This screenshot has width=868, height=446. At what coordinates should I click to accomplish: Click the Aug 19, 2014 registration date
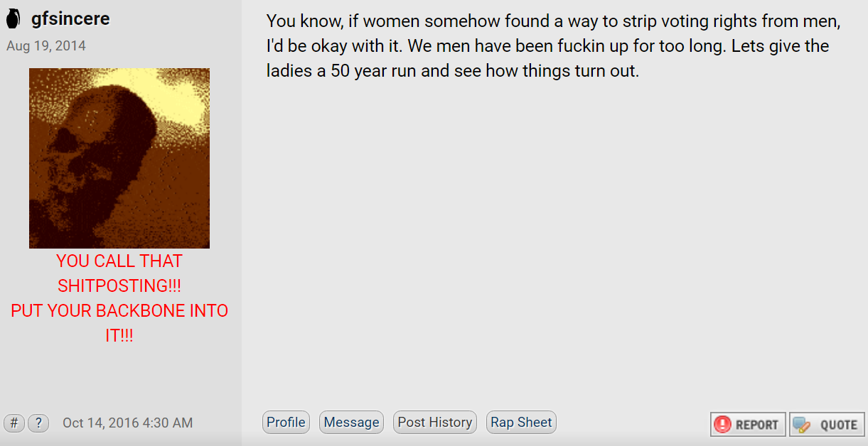coord(46,46)
